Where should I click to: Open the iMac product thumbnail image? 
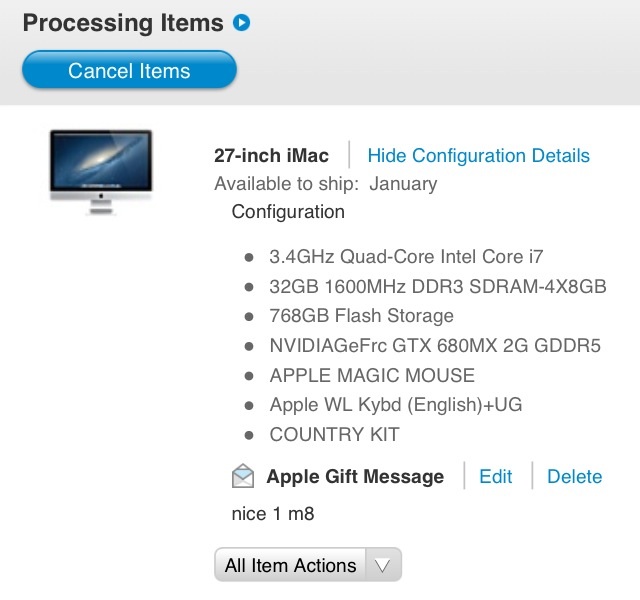(x=101, y=171)
